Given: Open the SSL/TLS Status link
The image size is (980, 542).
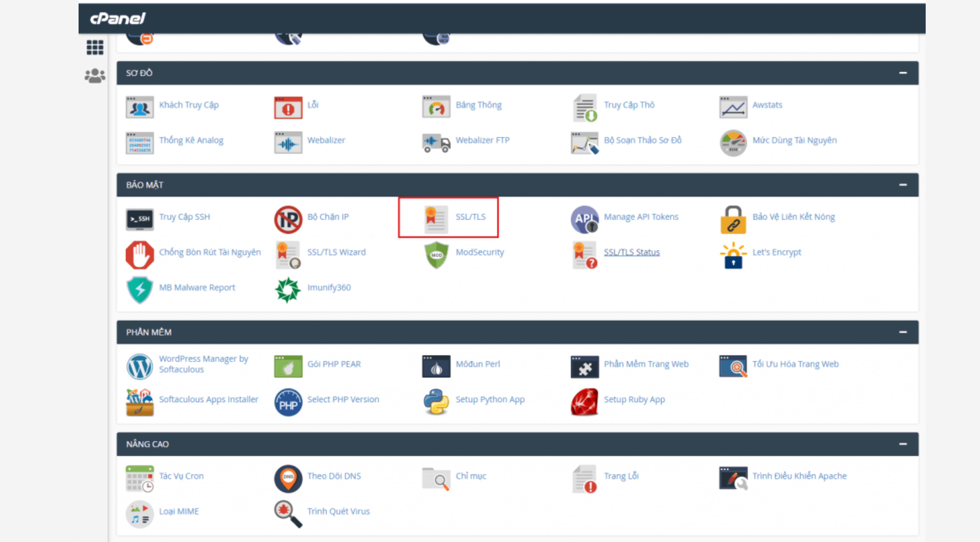Looking at the screenshot, I should pos(632,252).
